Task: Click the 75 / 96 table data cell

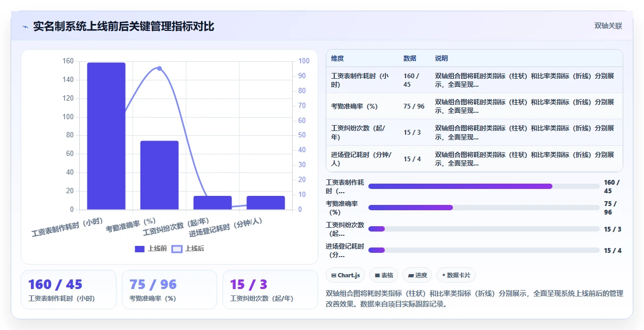Action: tap(414, 106)
